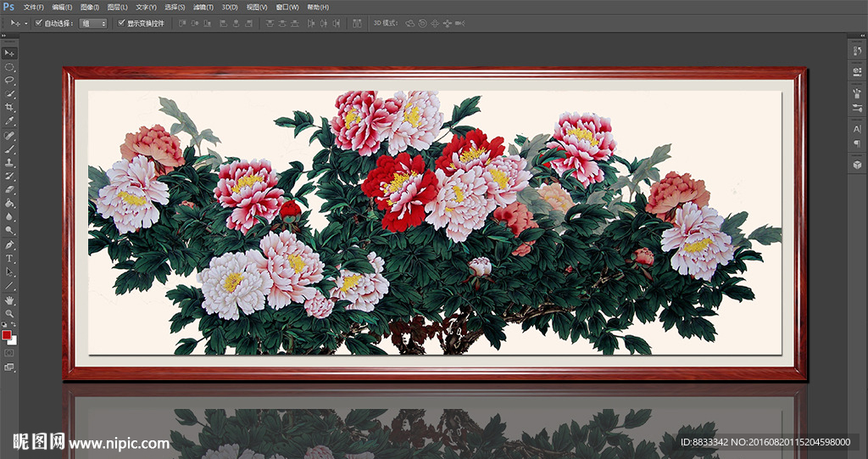Select the Eyedropper tool
Viewport: 868px width, 459px height.
9,121
